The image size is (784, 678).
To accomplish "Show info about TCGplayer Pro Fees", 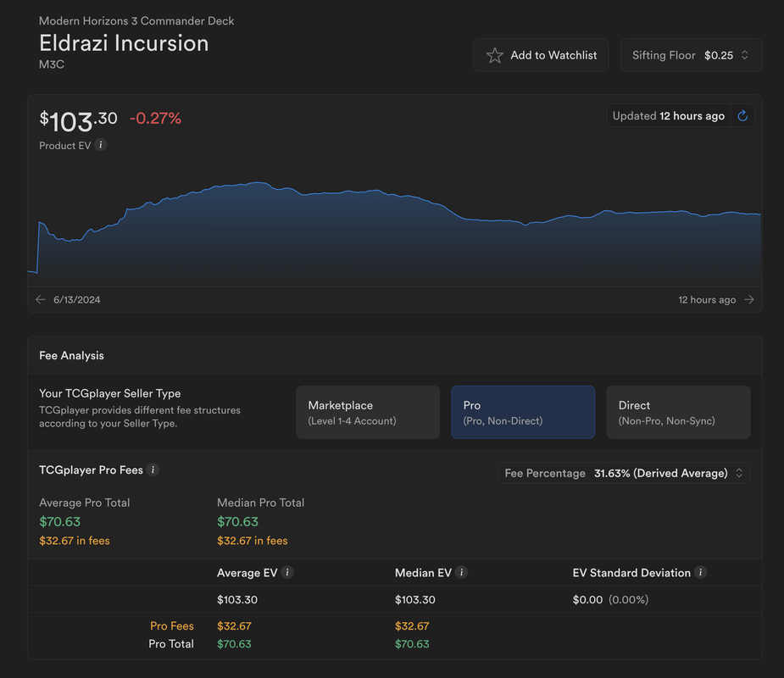I will click(153, 470).
